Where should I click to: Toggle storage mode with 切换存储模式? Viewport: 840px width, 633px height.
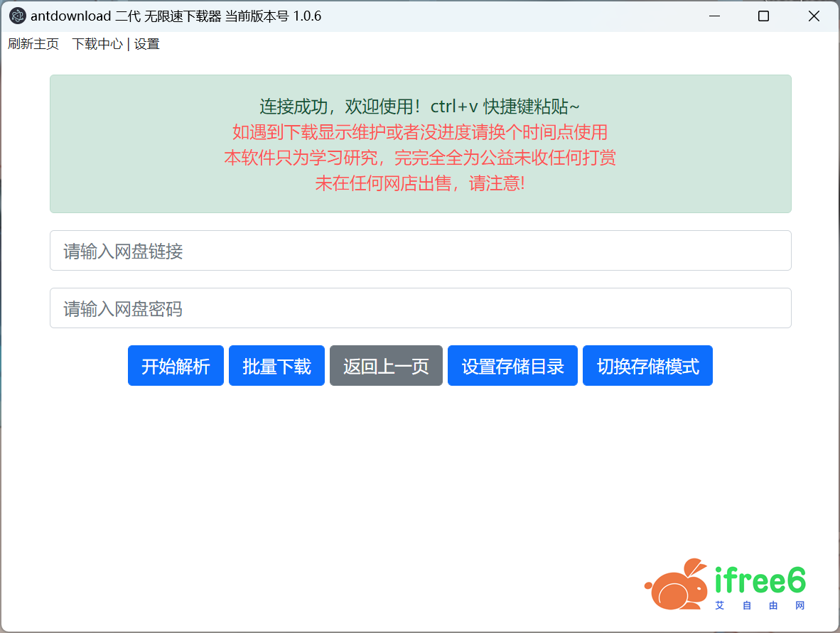tap(647, 366)
